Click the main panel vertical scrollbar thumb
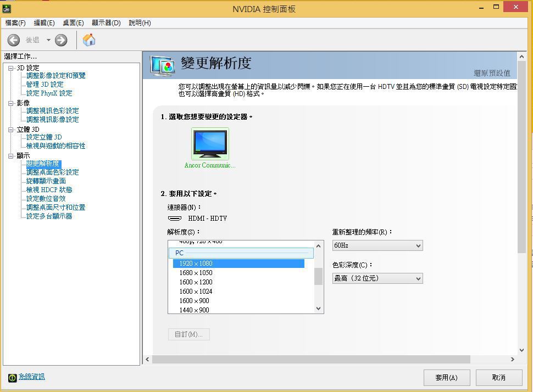The image size is (533, 392). (522, 157)
